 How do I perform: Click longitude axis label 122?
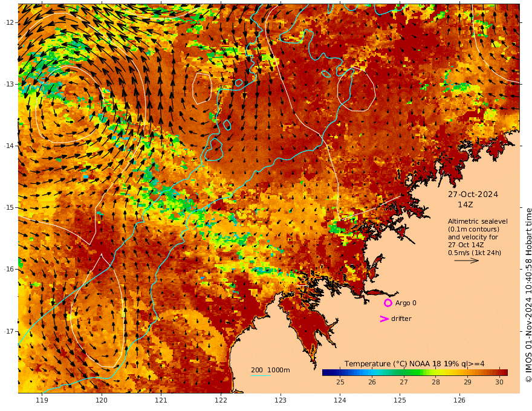point(221,400)
